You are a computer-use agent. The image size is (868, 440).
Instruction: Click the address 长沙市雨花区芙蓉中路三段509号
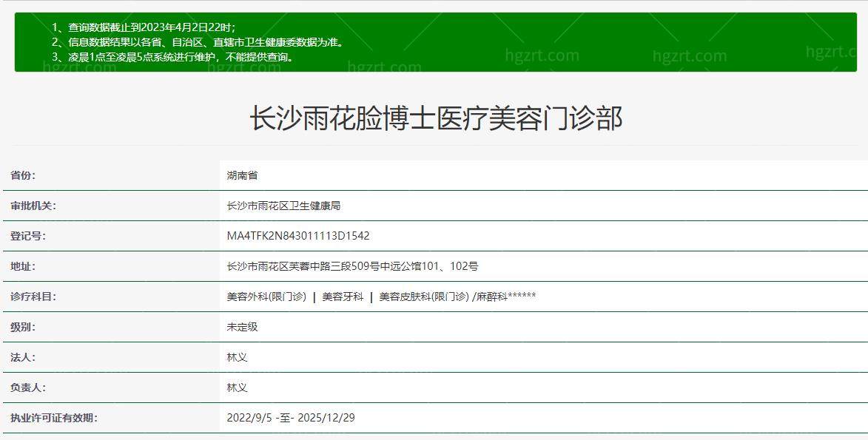303,267
